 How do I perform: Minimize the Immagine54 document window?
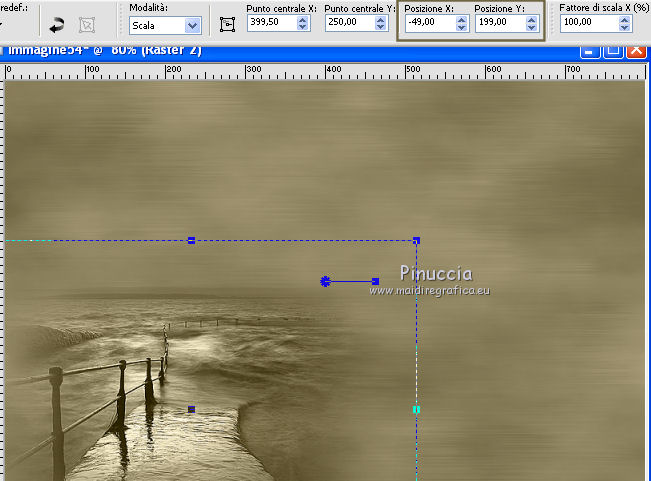(x=590, y=52)
